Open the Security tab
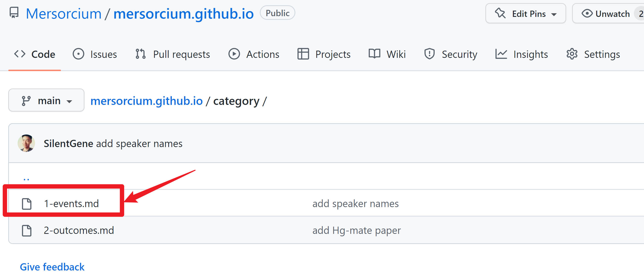Screen dimensions: 644x277 (x=450, y=54)
